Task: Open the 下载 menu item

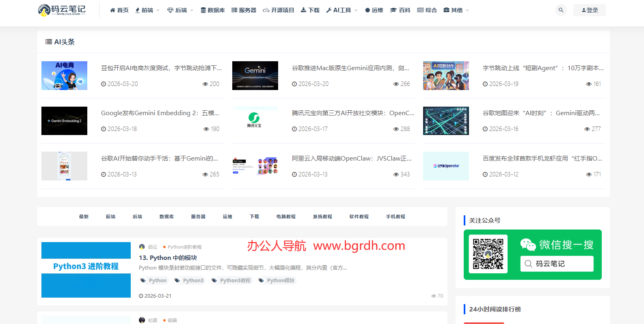Action: pyautogui.click(x=310, y=10)
